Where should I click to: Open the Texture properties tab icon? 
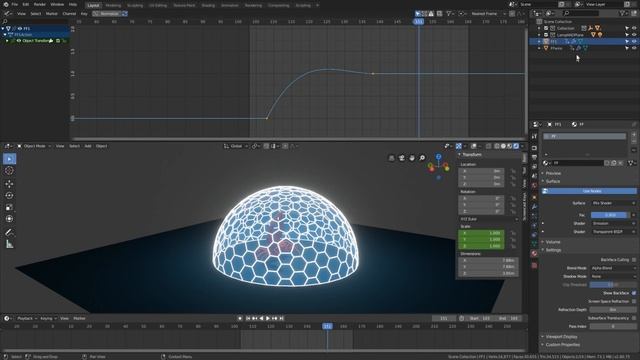(534, 265)
